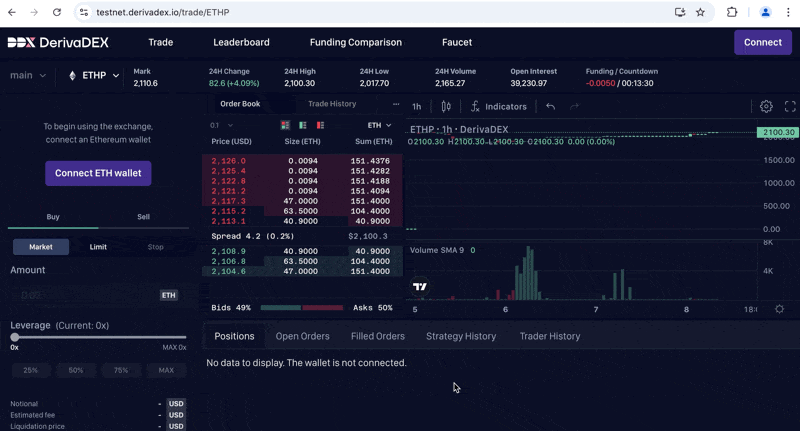800x431 pixels.
Task: Open the Trade nav page
Action: (161, 42)
